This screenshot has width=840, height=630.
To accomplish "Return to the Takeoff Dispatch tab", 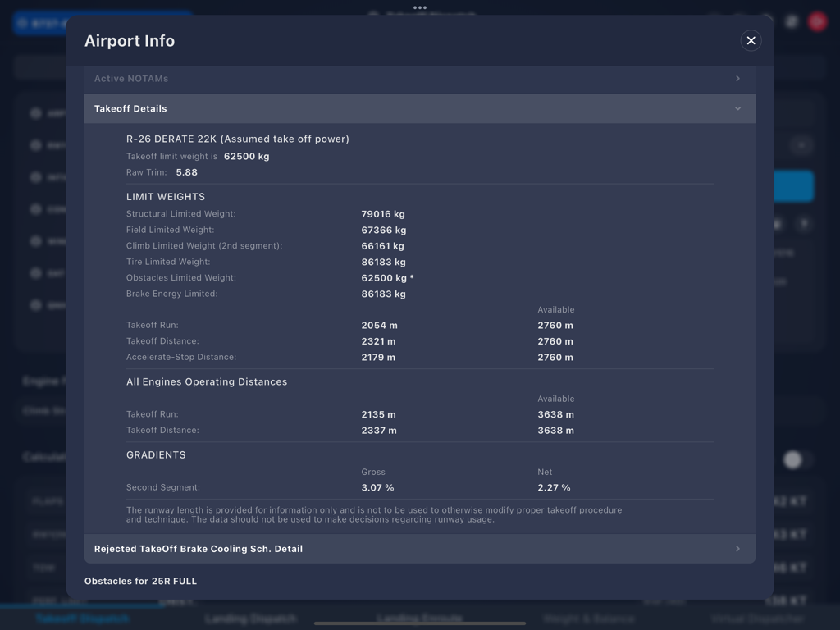I will [x=81, y=619].
